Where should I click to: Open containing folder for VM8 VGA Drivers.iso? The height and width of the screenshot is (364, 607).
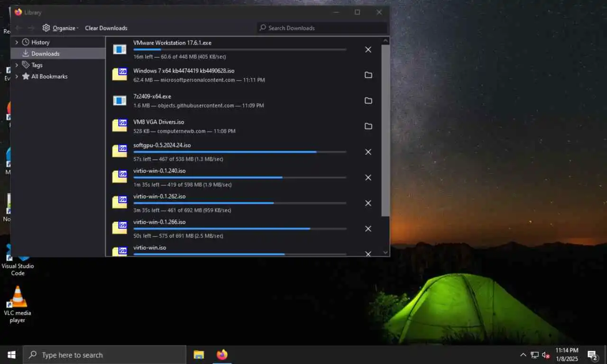pos(368,126)
